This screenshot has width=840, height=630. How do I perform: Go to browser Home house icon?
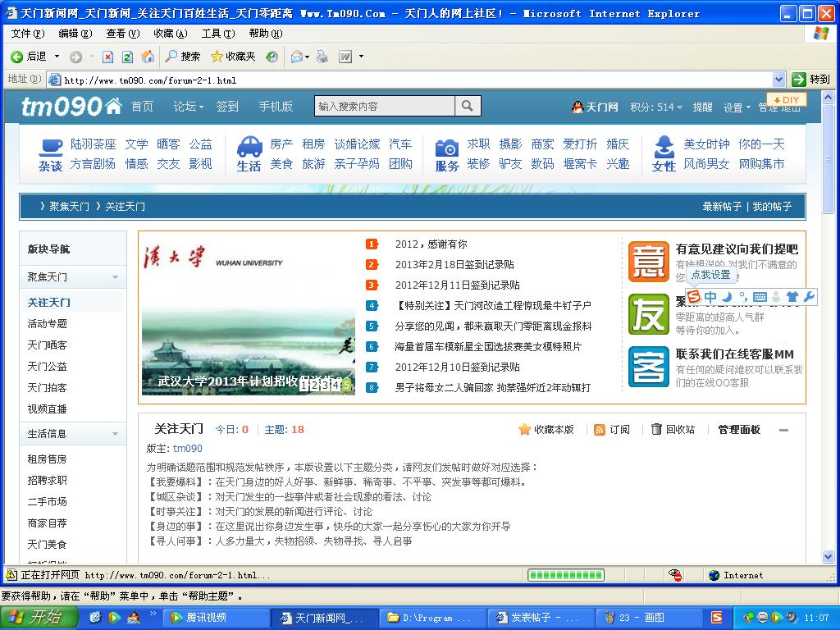pos(148,57)
